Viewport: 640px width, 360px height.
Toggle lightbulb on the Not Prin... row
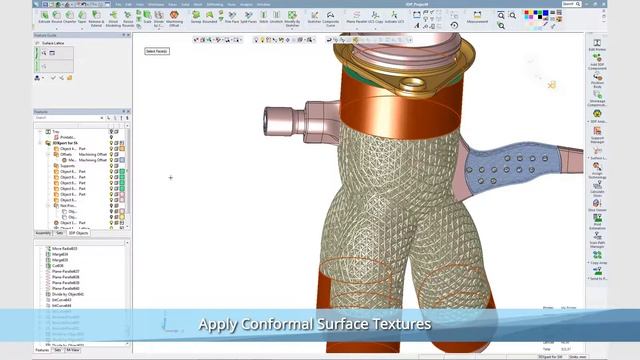(x=111, y=206)
